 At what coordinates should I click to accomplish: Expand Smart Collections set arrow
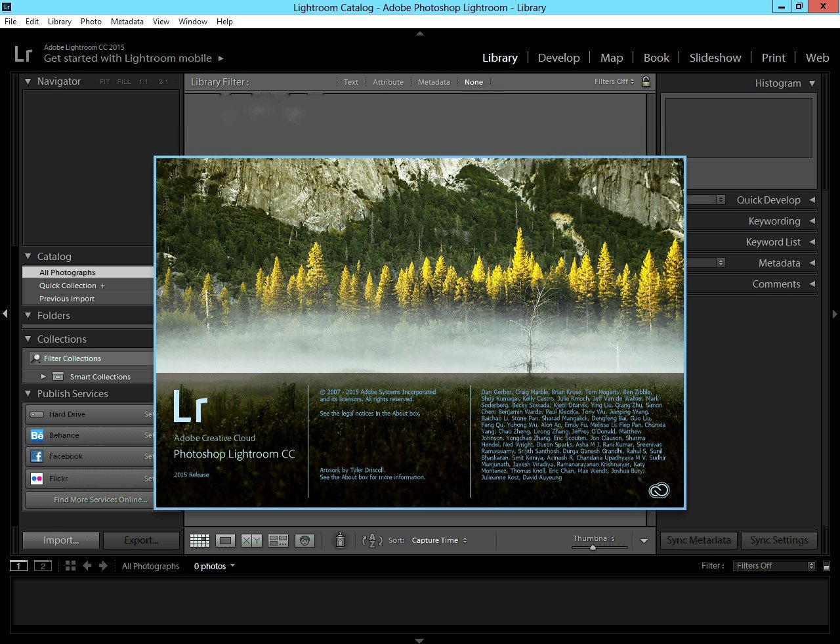click(43, 377)
